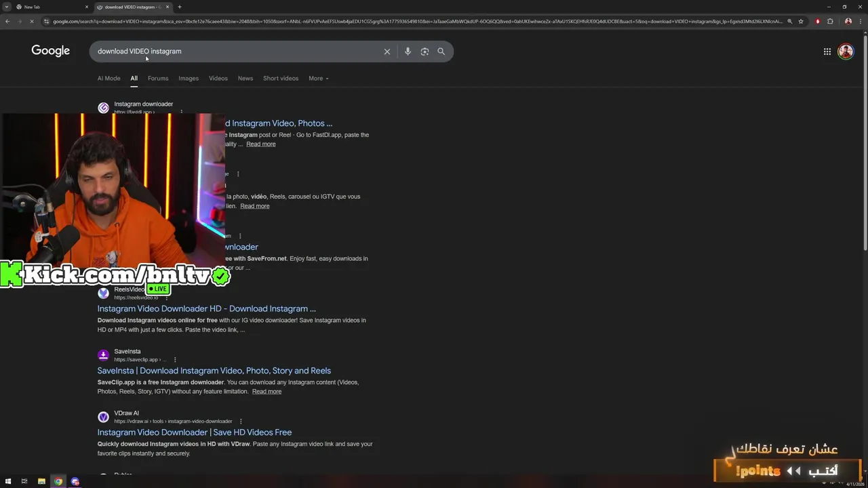The width and height of the screenshot is (868, 488).
Task: Click the Instagram downloader FastDl favicon
Action: coord(103,108)
